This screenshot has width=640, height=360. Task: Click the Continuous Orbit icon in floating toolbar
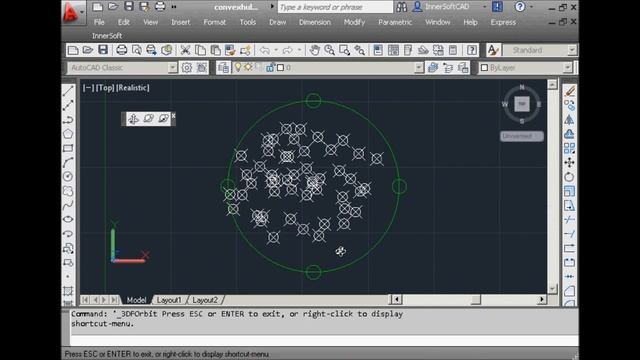click(163, 119)
